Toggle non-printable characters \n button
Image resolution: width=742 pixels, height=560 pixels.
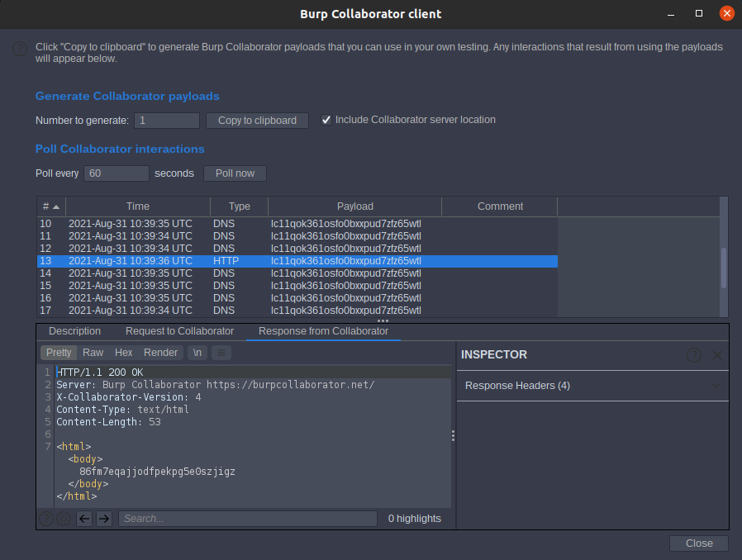(197, 353)
